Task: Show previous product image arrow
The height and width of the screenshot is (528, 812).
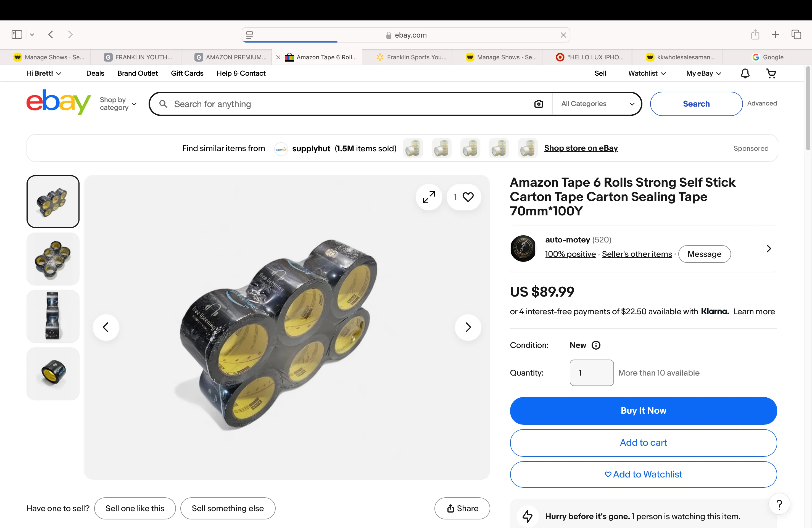Action: [106, 328]
